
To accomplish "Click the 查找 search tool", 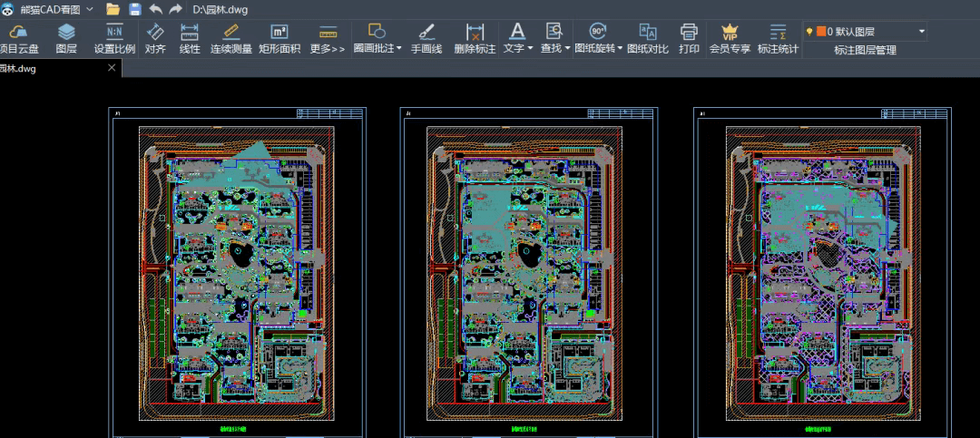I will pyautogui.click(x=552, y=39).
